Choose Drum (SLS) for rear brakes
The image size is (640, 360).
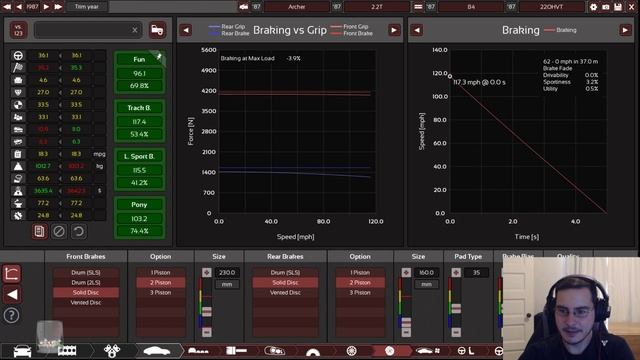point(285,272)
